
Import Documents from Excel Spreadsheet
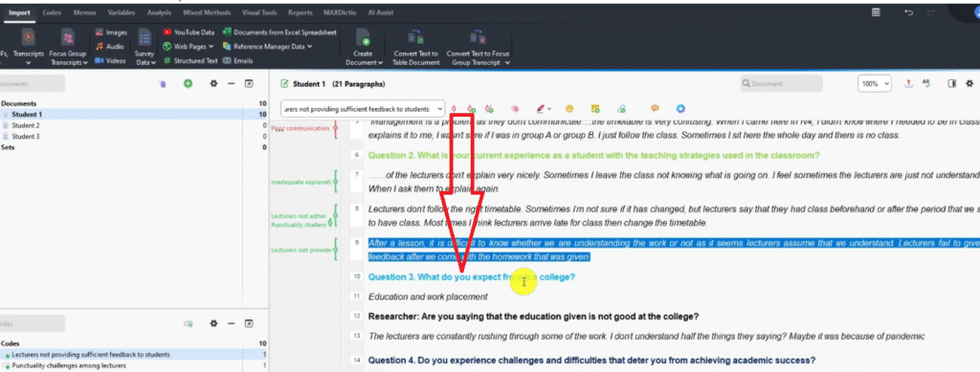click(278, 32)
